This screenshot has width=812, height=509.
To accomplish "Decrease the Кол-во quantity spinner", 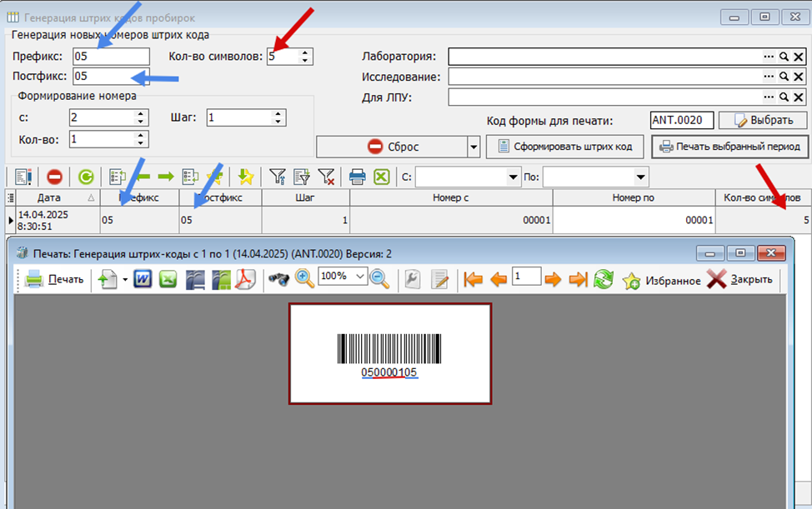I will click(140, 143).
